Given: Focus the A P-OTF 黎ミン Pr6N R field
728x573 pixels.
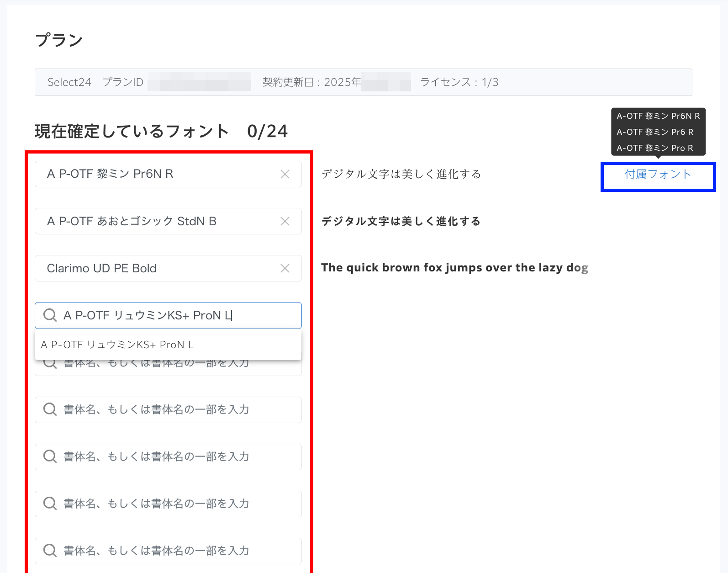Looking at the screenshot, I should [168, 174].
